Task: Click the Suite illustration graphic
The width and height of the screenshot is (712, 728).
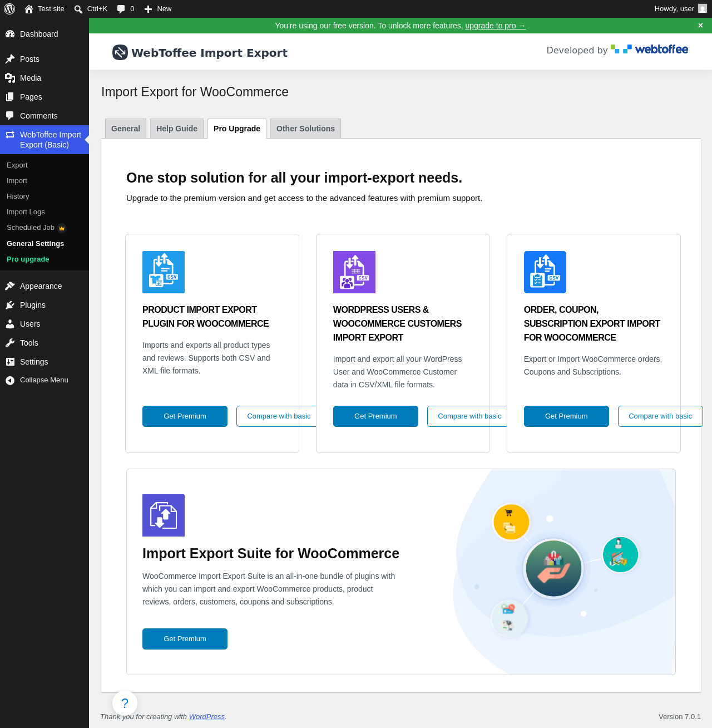Action: point(563,572)
